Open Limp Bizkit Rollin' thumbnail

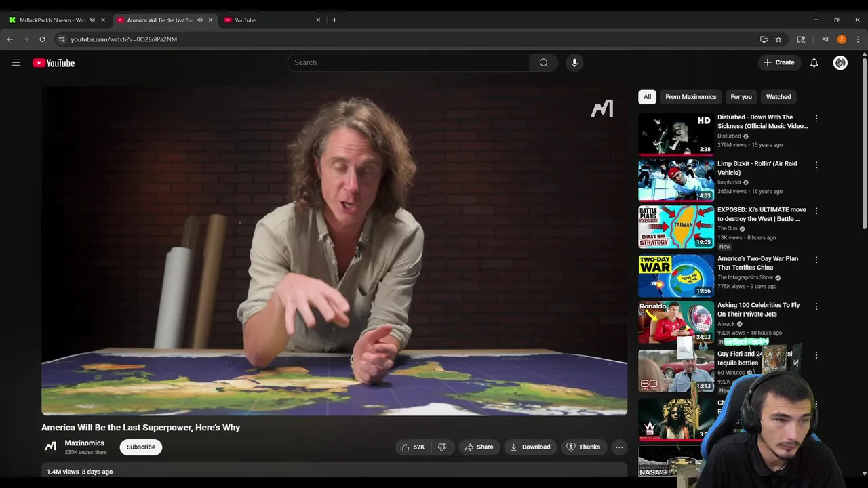point(676,180)
